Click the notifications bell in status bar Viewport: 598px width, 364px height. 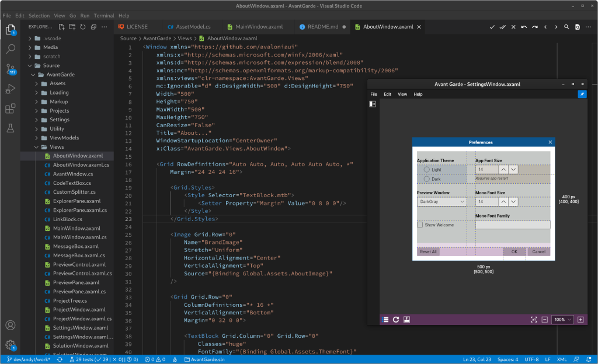coord(589,359)
